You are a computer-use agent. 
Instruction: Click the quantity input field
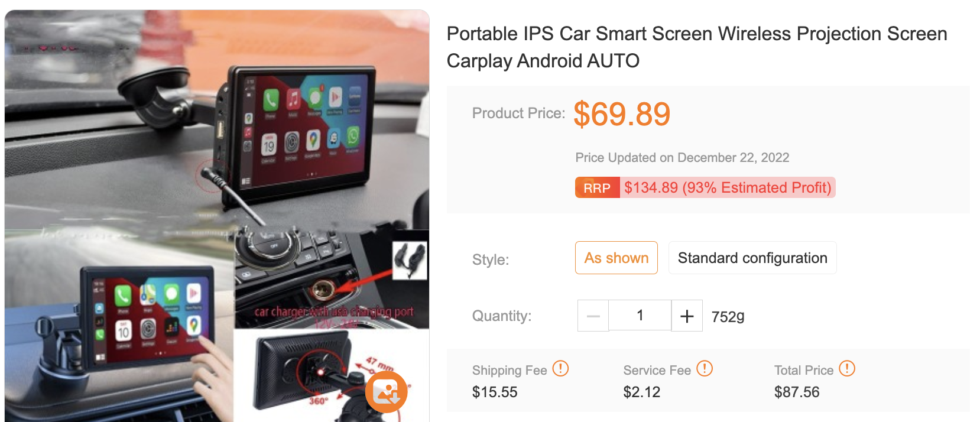coord(640,316)
